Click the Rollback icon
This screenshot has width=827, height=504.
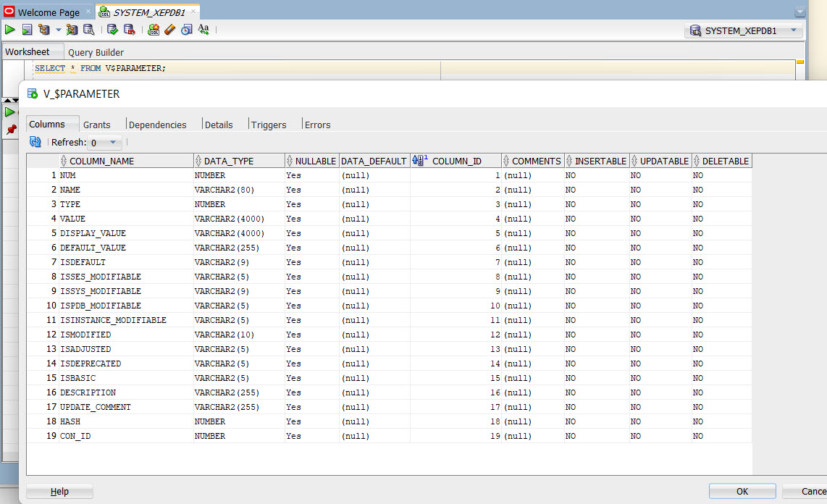coord(129,30)
